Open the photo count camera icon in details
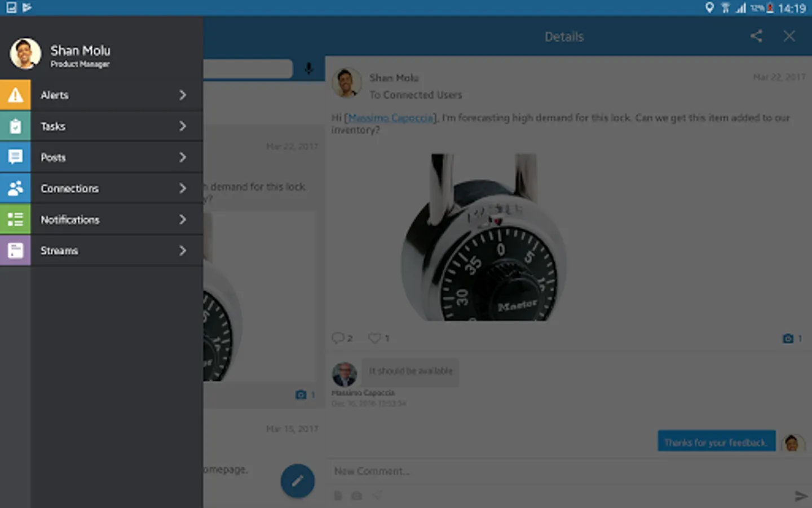Image resolution: width=812 pixels, height=508 pixels. point(788,338)
